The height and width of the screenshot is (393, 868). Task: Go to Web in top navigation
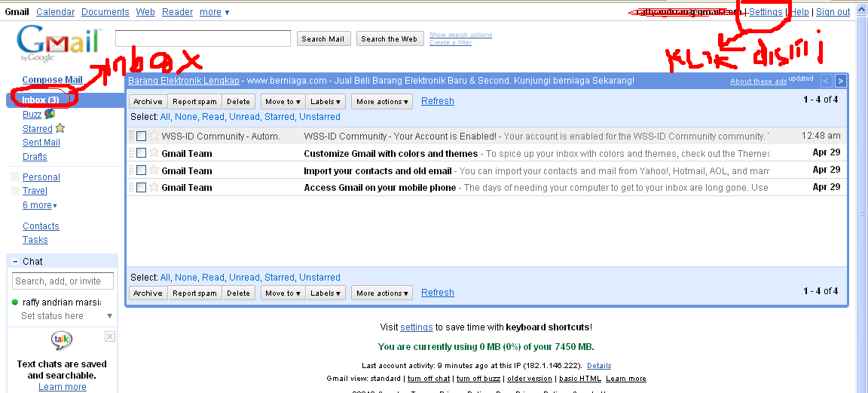[x=145, y=11]
